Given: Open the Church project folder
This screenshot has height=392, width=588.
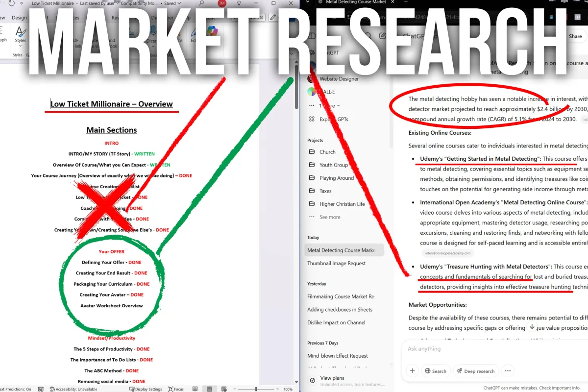Looking at the screenshot, I should point(327,152).
